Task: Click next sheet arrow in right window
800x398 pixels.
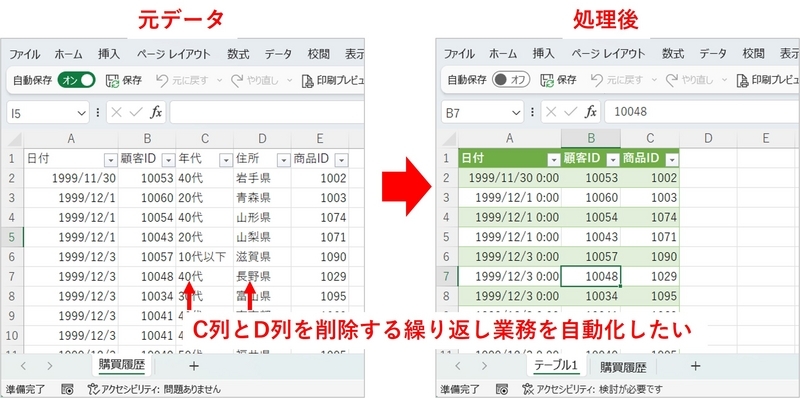Action: tap(485, 365)
